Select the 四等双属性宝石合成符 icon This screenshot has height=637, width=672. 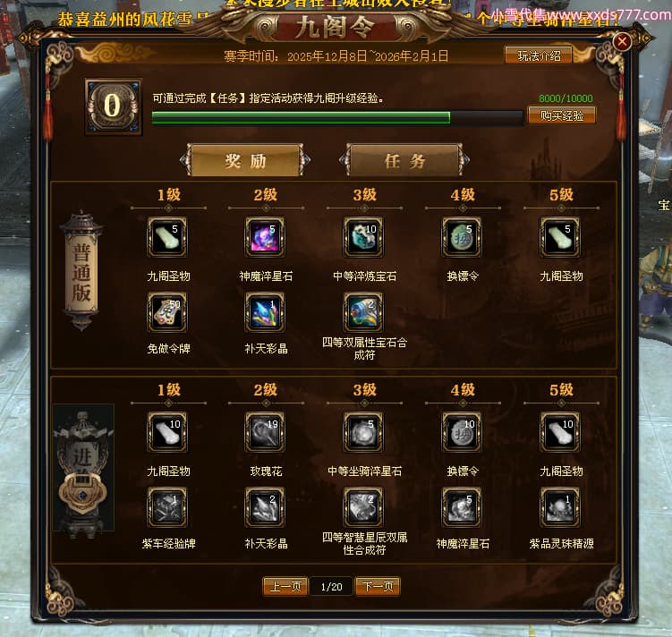point(363,312)
